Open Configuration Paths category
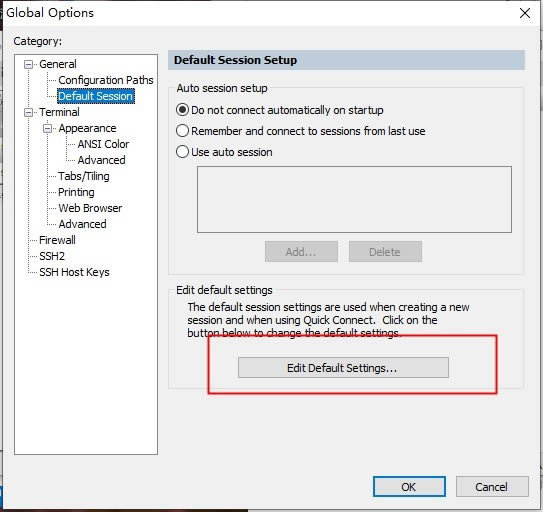The height and width of the screenshot is (512, 543). click(106, 80)
